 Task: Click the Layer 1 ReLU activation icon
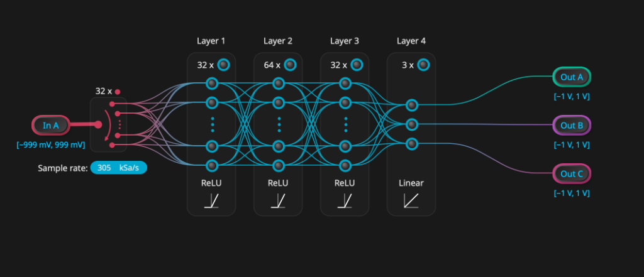(211, 200)
